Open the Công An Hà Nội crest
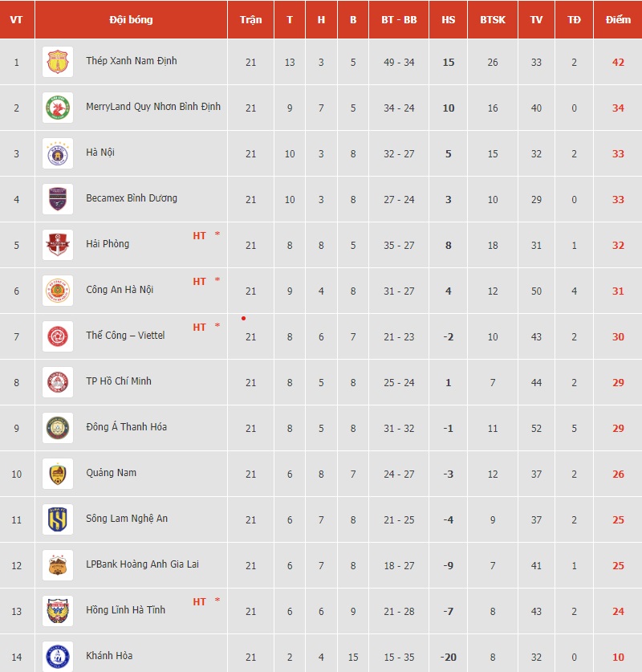Image resolution: width=642 pixels, height=672 pixels. [x=58, y=291]
